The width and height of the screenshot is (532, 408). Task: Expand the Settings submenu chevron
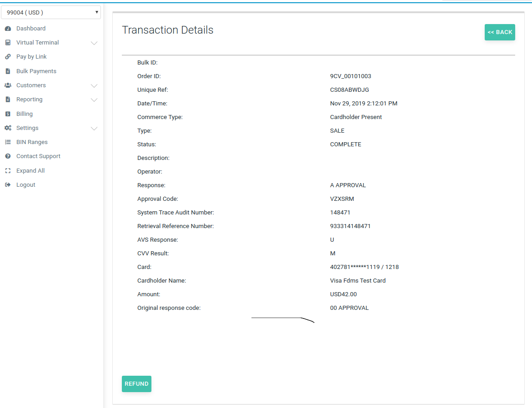[94, 129]
